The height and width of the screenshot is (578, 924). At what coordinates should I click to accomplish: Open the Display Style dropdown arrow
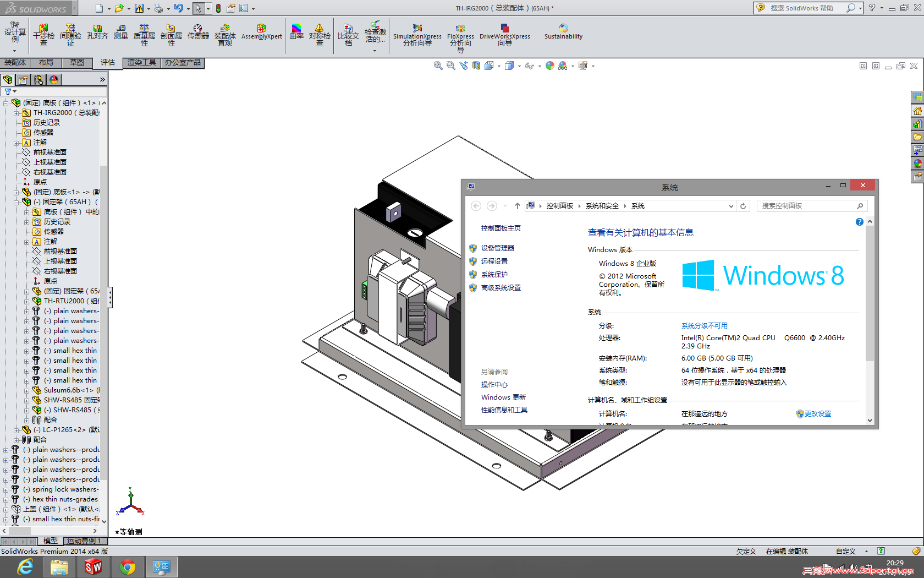click(x=519, y=66)
